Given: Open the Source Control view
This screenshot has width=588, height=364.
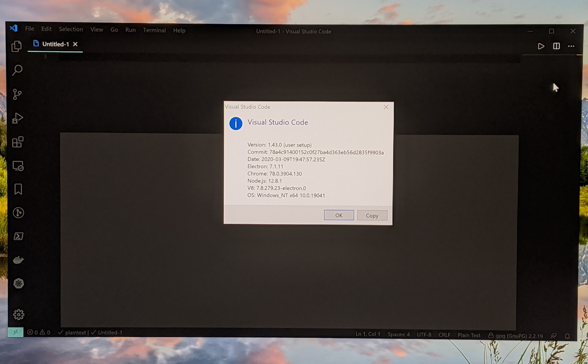Looking at the screenshot, I should [17, 94].
